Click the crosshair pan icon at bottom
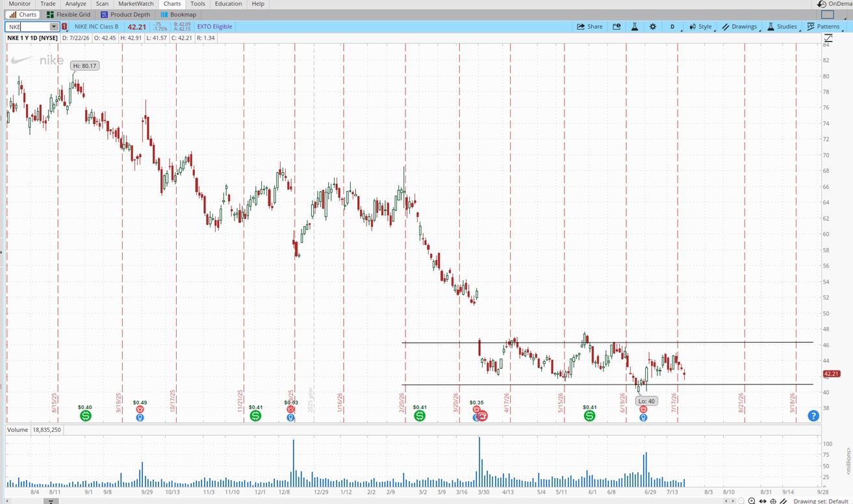Screen dimensions: 853x504 pos(773,501)
